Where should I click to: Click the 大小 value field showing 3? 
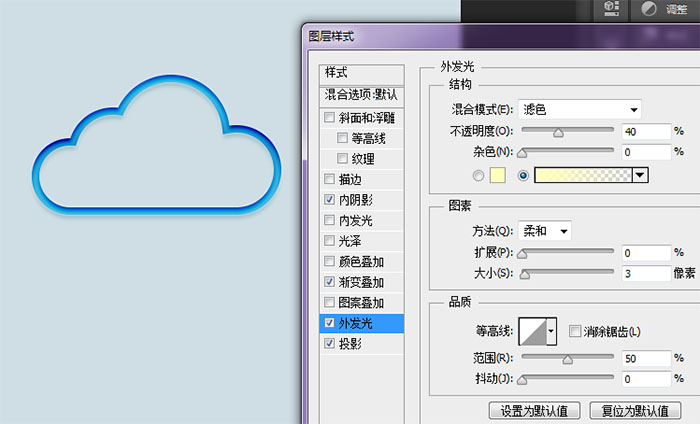pos(646,274)
